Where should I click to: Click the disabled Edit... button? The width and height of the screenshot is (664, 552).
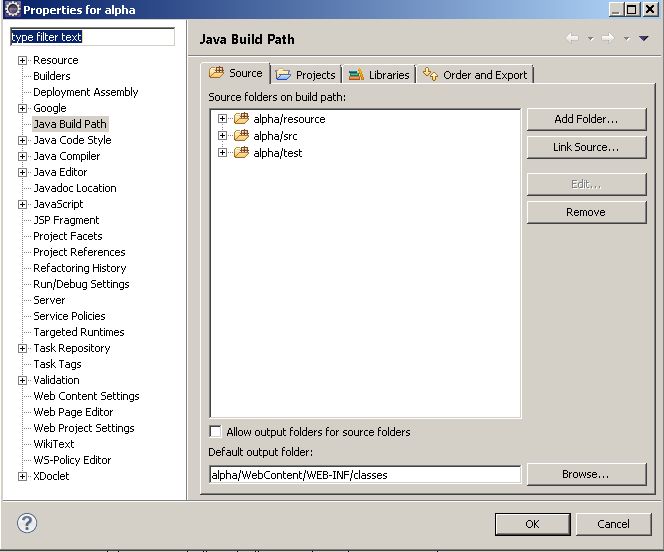pyautogui.click(x=587, y=184)
